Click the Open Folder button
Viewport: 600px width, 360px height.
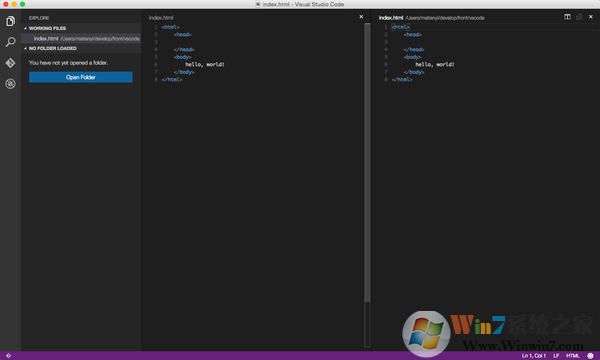tap(81, 77)
